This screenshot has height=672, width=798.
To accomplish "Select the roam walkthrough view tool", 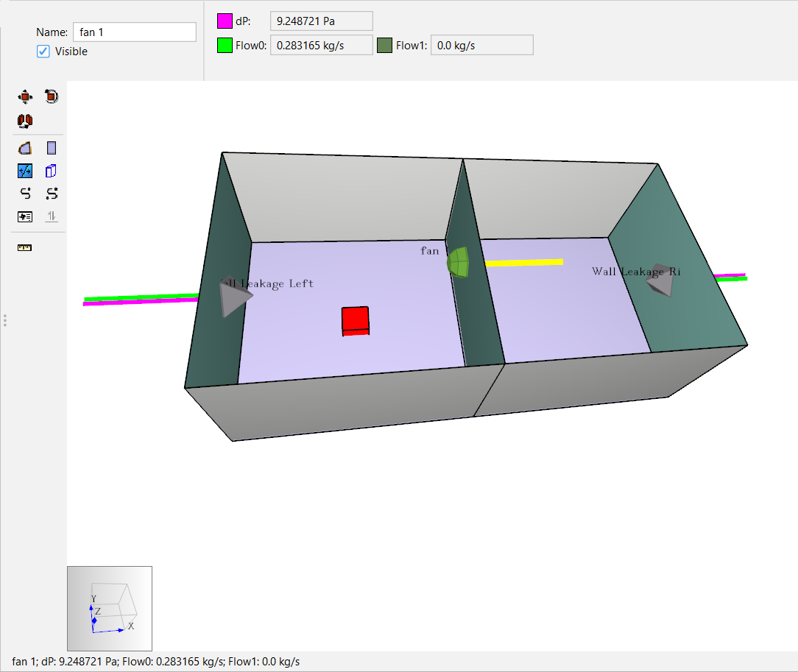I will pyautogui.click(x=25, y=121).
